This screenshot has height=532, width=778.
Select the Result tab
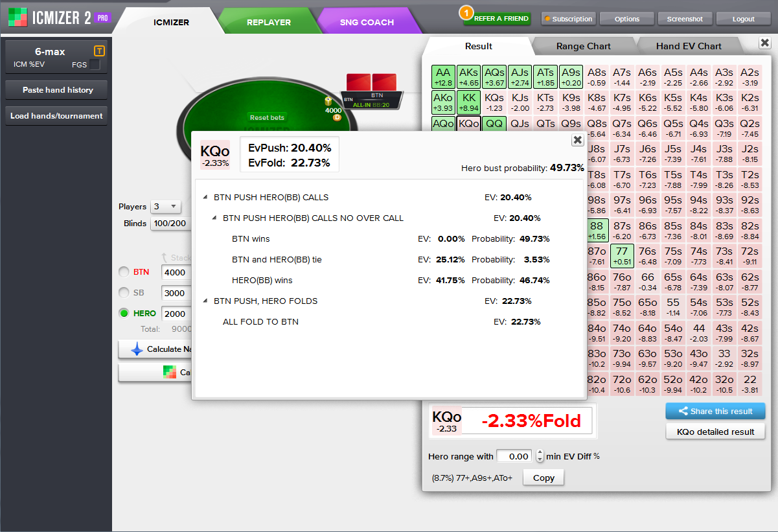click(x=478, y=46)
